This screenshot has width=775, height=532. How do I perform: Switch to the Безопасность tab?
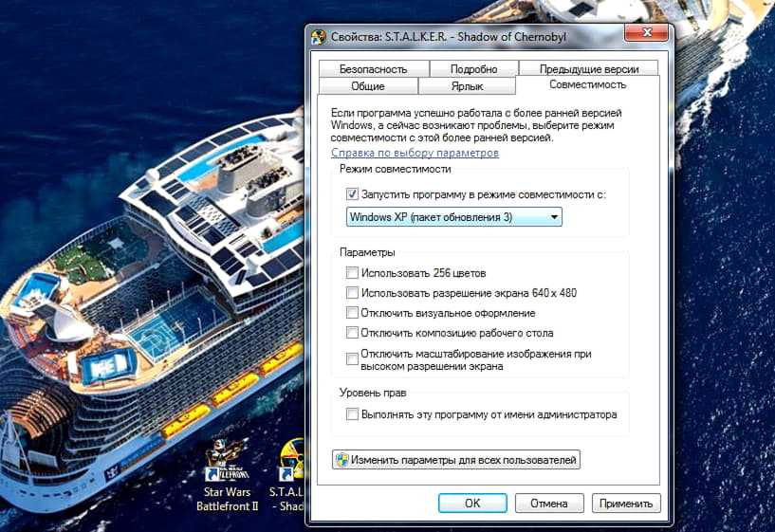373,69
